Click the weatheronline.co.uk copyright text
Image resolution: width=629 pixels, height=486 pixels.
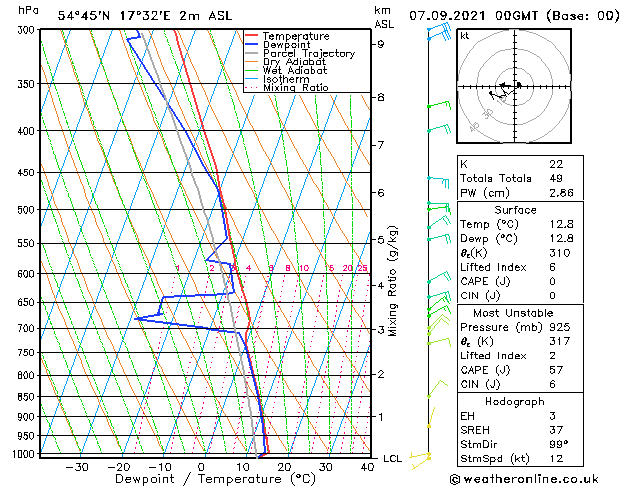pos(524,479)
